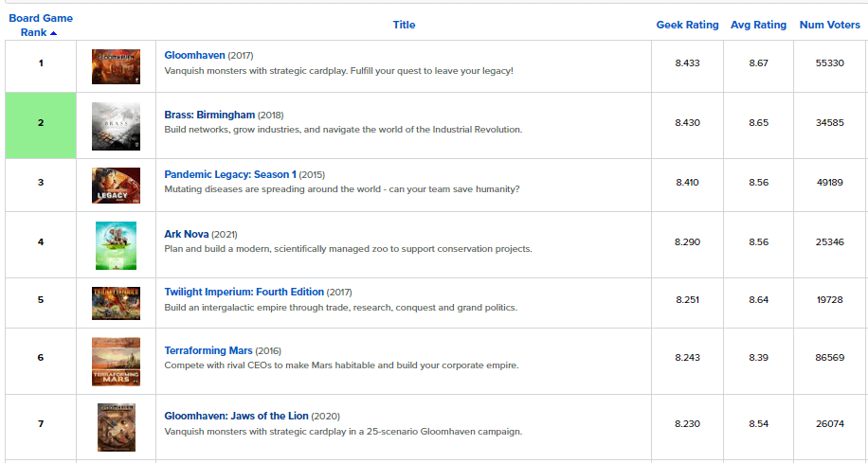This screenshot has height=463, width=868.
Task: Open the Brass: Birmingham title link
Action: [x=209, y=116]
